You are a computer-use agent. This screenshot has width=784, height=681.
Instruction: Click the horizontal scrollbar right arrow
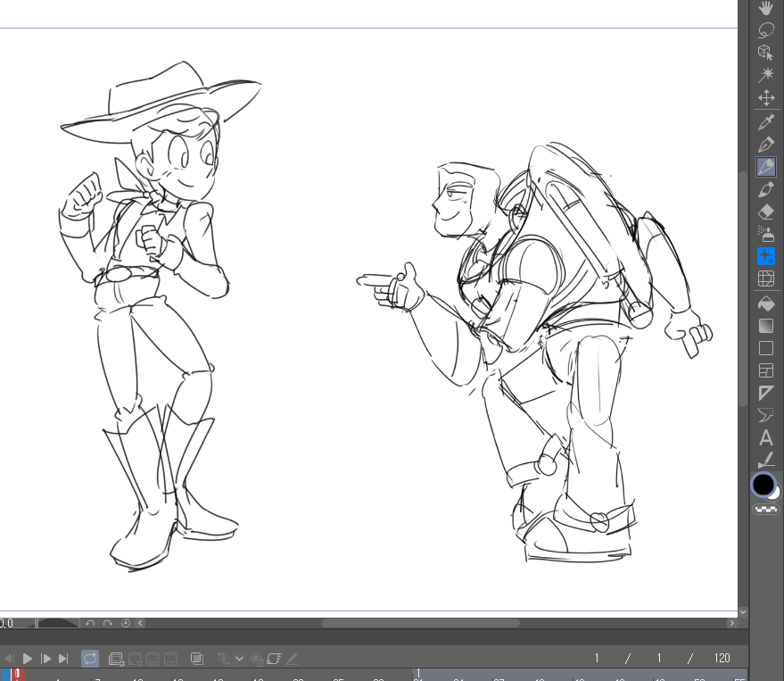(x=732, y=623)
